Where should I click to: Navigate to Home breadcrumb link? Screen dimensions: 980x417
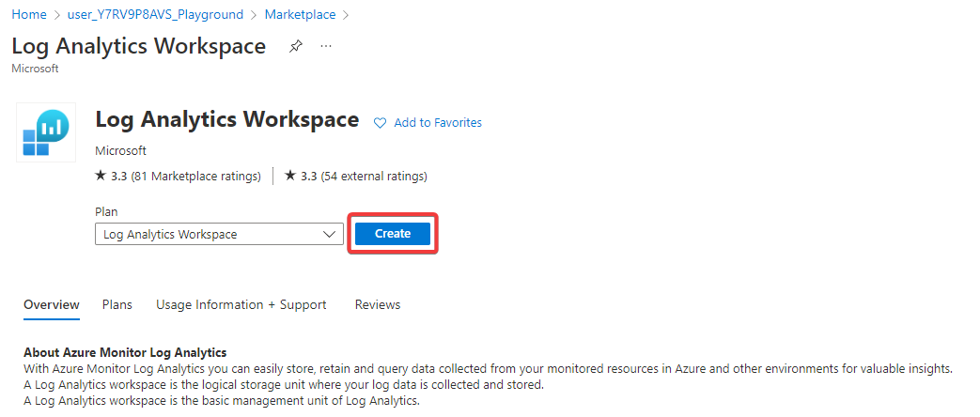(29, 15)
